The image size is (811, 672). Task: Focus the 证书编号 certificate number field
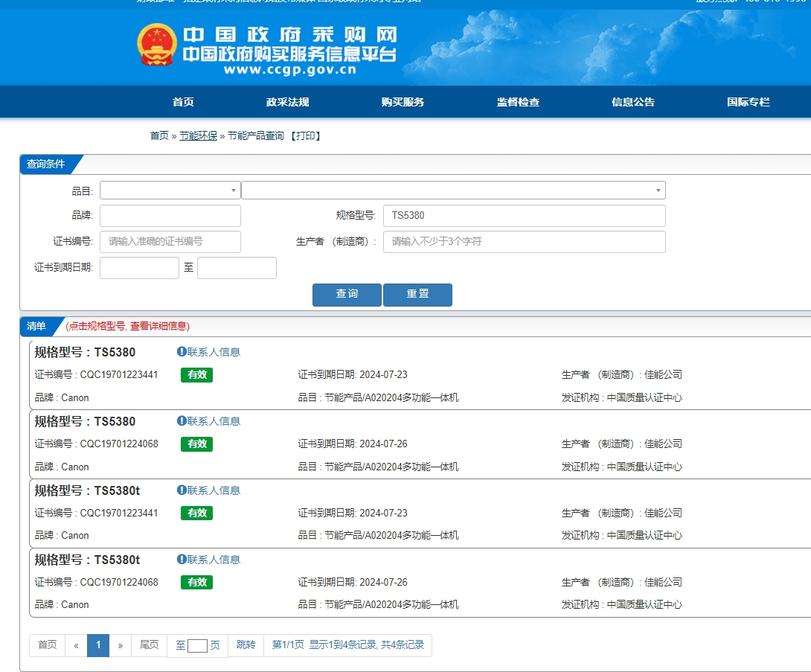point(170,242)
